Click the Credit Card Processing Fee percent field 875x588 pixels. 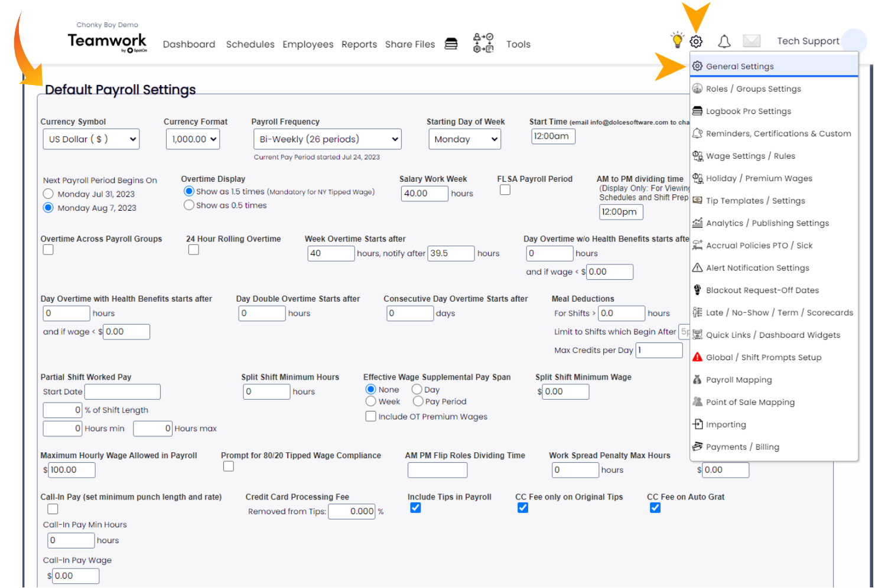pos(352,511)
